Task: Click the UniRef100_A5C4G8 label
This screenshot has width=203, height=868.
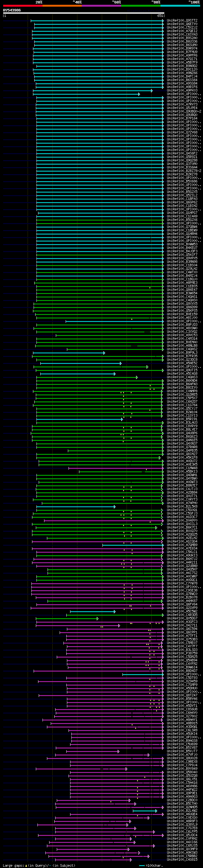Action: [182, 374]
